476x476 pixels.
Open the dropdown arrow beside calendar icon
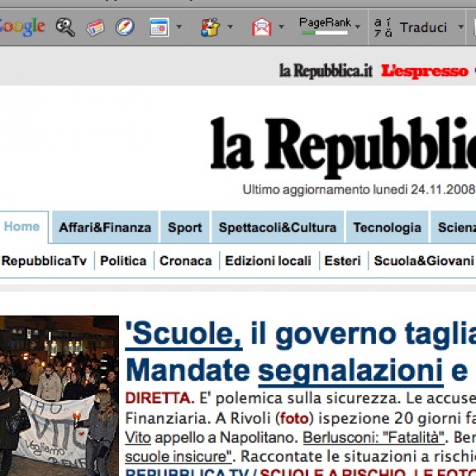coord(179,27)
